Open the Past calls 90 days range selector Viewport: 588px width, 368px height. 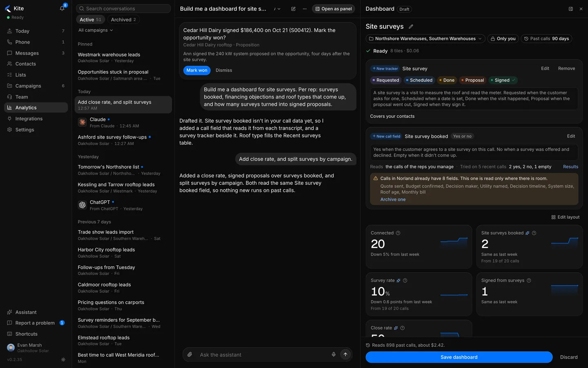[546, 39]
